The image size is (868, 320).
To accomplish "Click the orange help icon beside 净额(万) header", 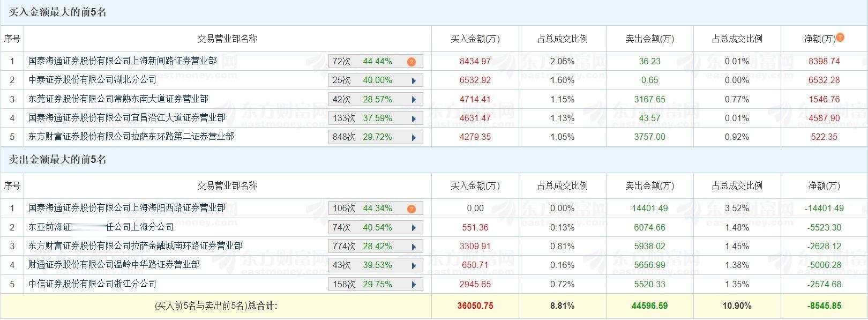I will 840,37.
